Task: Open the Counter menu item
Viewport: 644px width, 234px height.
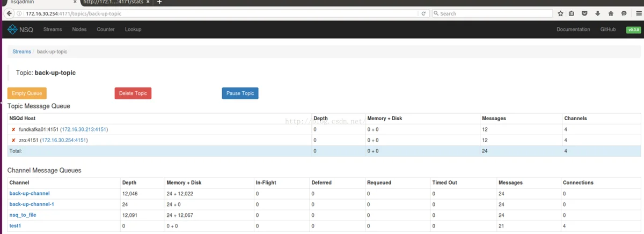Action: pos(106,30)
